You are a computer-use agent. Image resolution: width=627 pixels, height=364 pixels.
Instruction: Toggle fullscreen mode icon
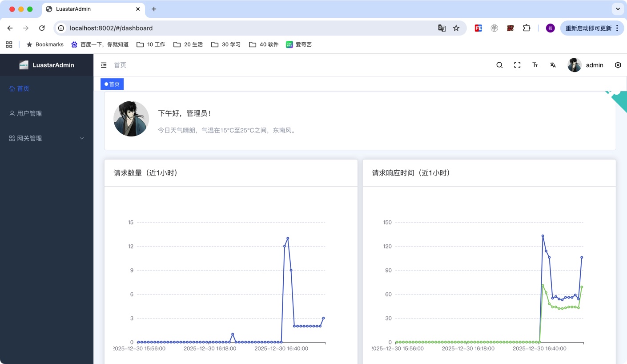click(517, 65)
